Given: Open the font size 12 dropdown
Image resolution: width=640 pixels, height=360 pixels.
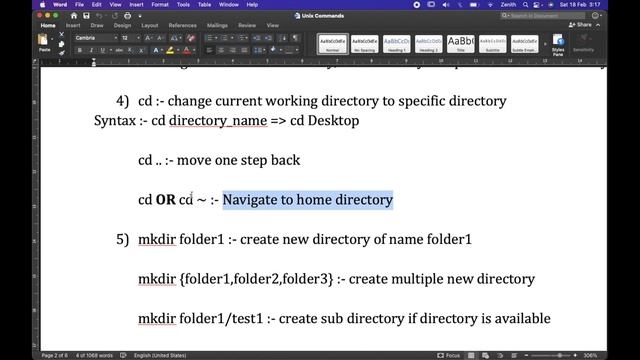Looking at the screenshot, I should (138, 38).
